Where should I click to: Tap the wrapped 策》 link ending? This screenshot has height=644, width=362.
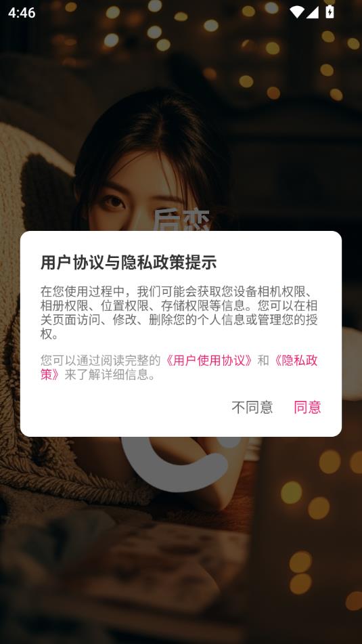click(x=52, y=374)
